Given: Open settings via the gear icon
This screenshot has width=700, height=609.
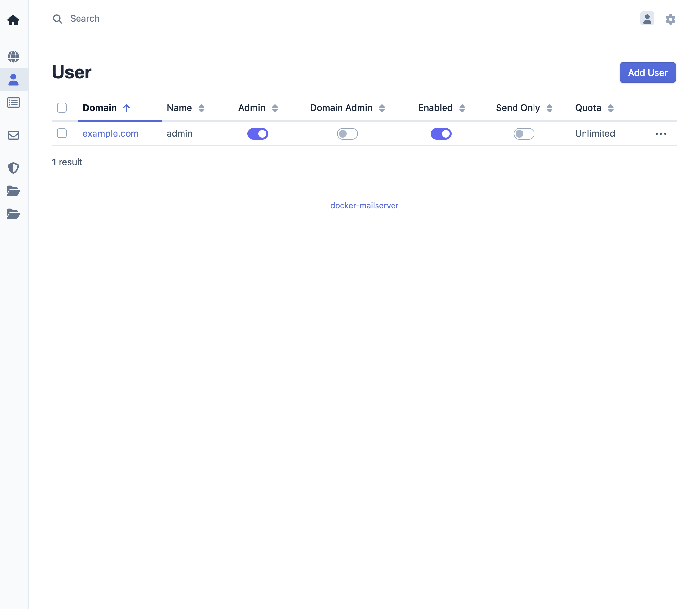Looking at the screenshot, I should 670,19.
